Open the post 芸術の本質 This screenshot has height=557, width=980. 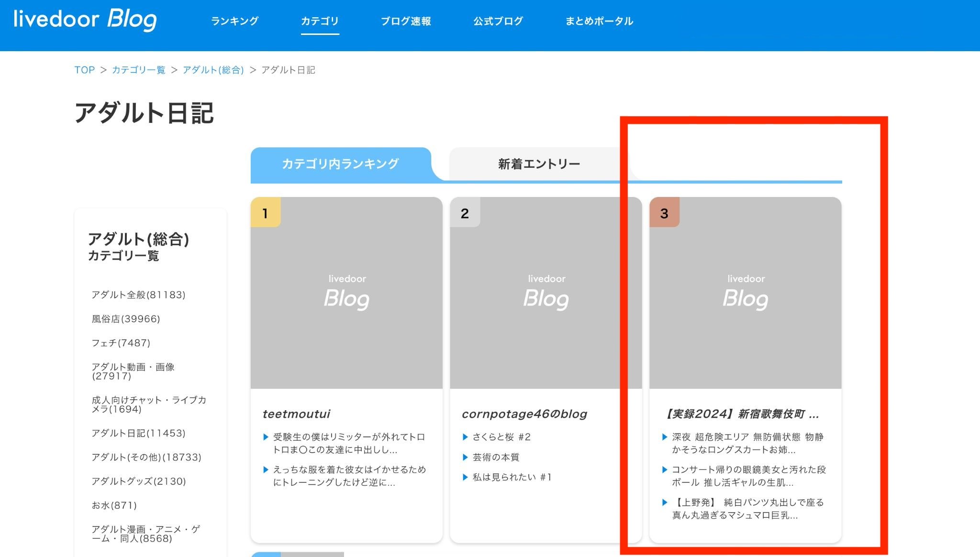pyautogui.click(x=496, y=457)
